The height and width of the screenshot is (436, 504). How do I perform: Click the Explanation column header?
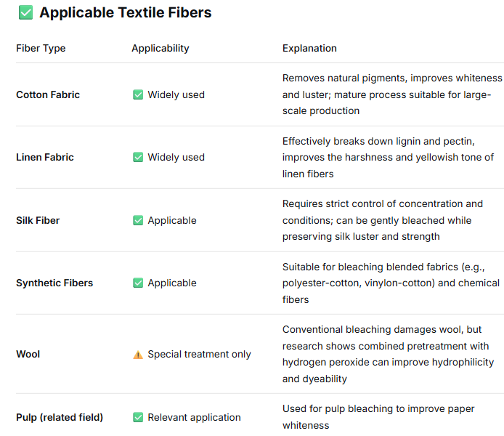click(x=309, y=48)
